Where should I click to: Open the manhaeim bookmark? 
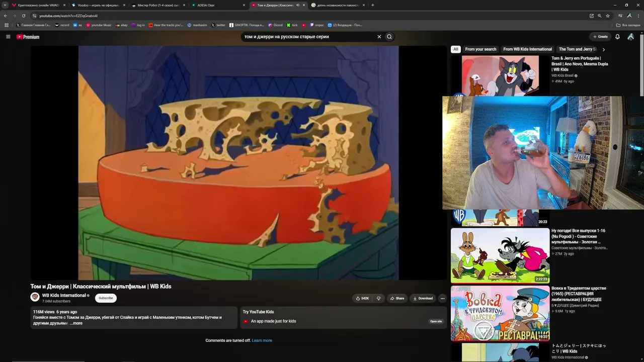(197, 25)
